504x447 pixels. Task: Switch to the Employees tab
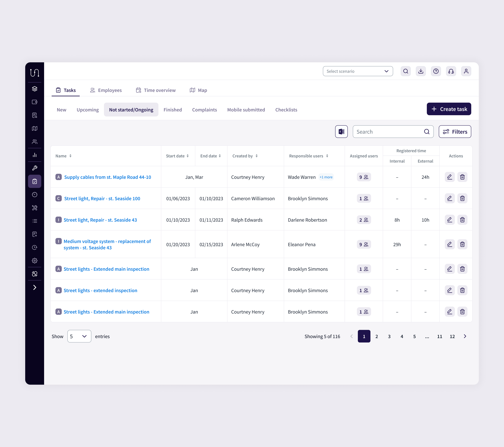[106, 90]
